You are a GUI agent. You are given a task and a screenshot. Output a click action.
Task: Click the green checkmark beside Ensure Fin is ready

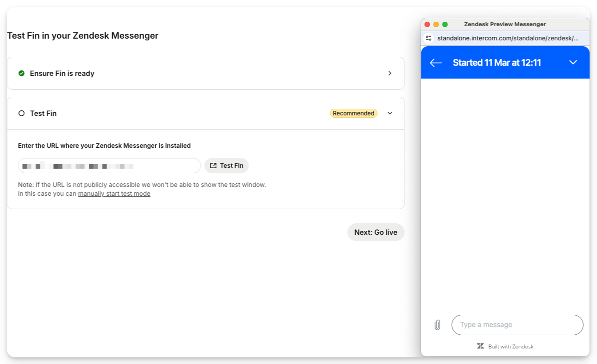tap(21, 73)
